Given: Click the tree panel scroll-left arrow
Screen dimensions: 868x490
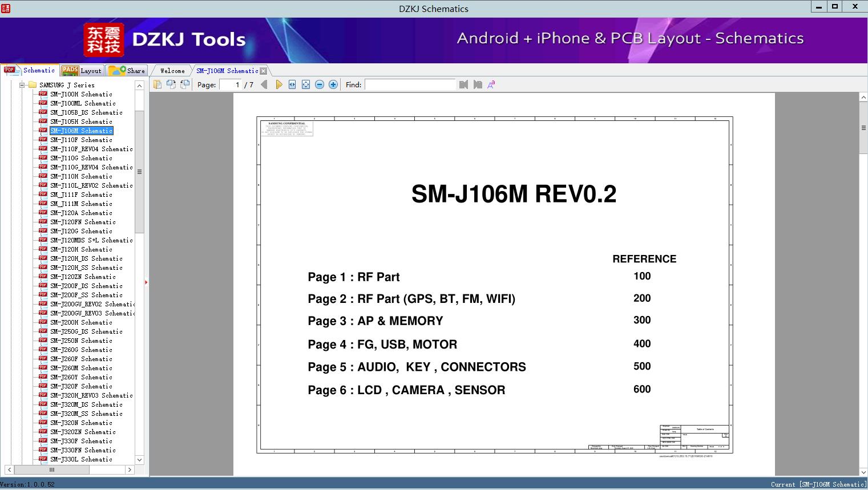Looking at the screenshot, I should tap(8, 470).
